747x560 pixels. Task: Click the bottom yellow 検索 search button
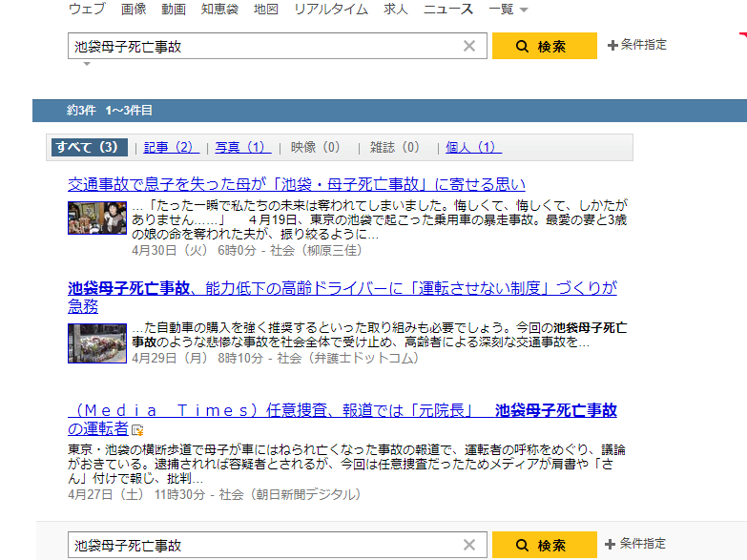[544, 545]
